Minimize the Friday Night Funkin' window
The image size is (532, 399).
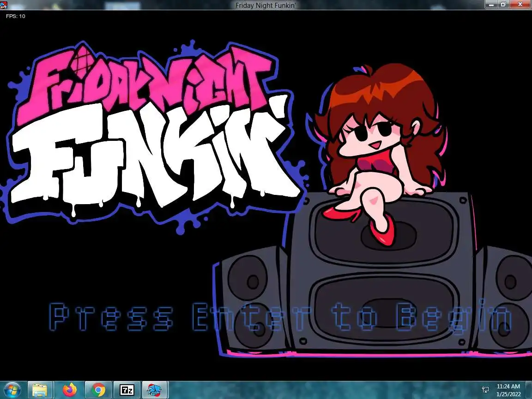click(x=491, y=5)
